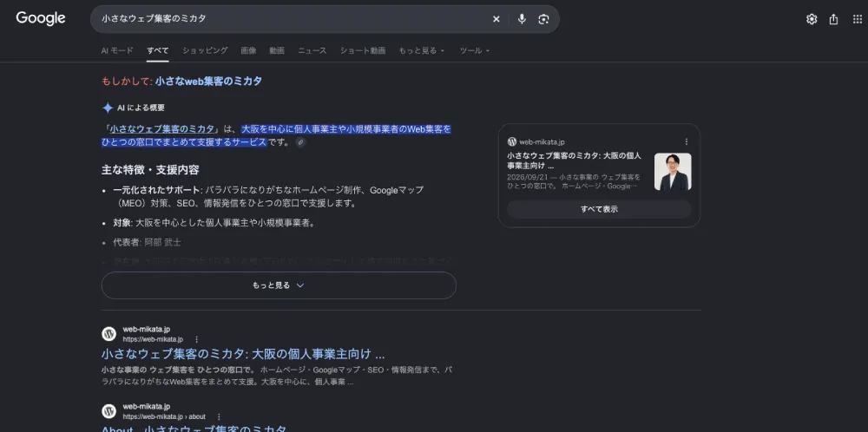Click the share icon at top right
This screenshot has width=868, height=432.
[833, 19]
